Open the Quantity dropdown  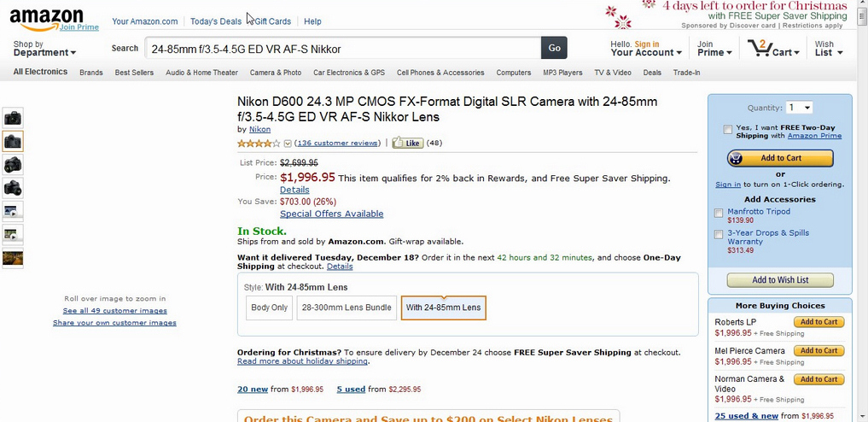click(800, 108)
